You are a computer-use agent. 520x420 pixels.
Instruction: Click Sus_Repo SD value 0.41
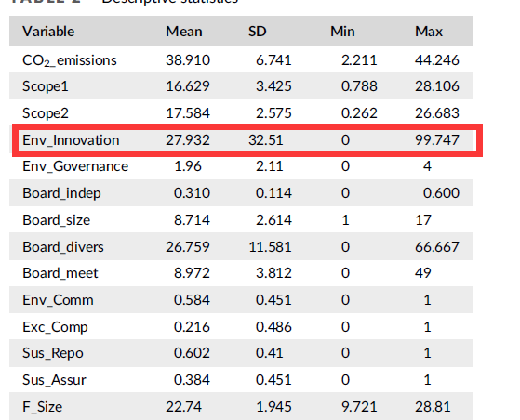(x=269, y=353)
